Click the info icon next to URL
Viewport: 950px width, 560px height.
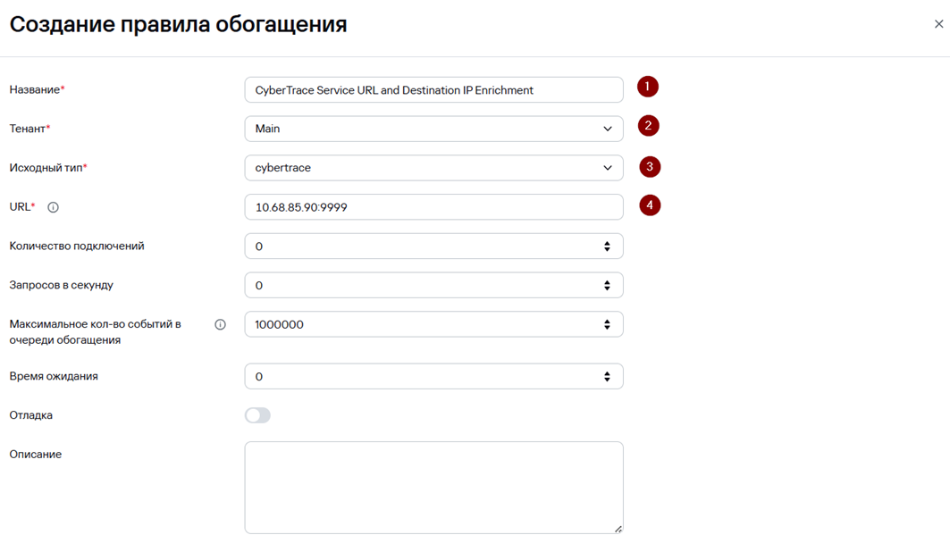coord(54,207)
